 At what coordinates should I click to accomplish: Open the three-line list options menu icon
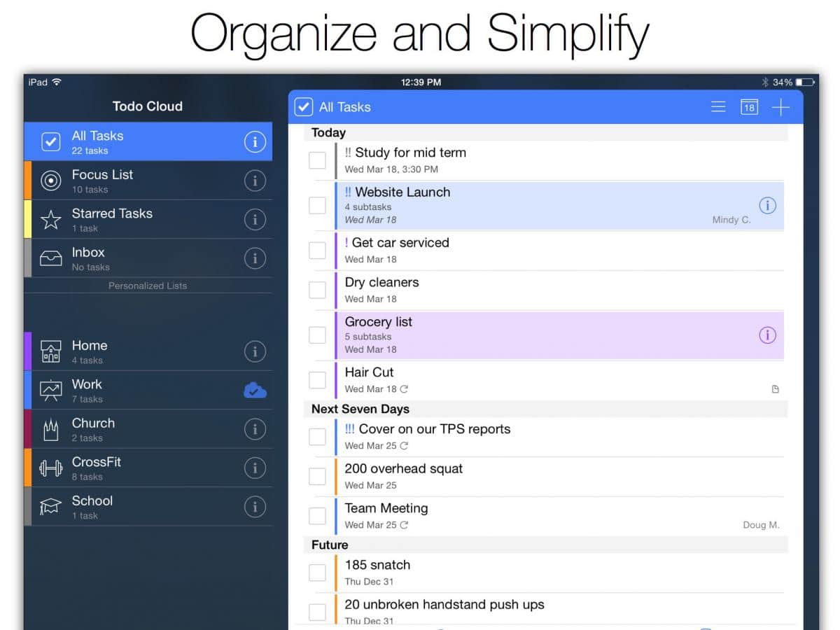[x=718, y=107]
